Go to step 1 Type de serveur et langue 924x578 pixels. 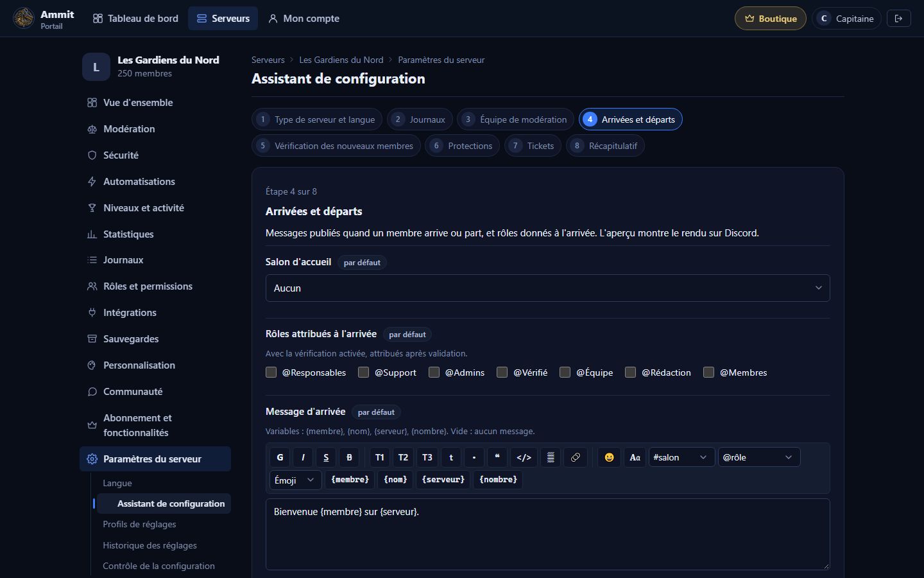[317, 119]
